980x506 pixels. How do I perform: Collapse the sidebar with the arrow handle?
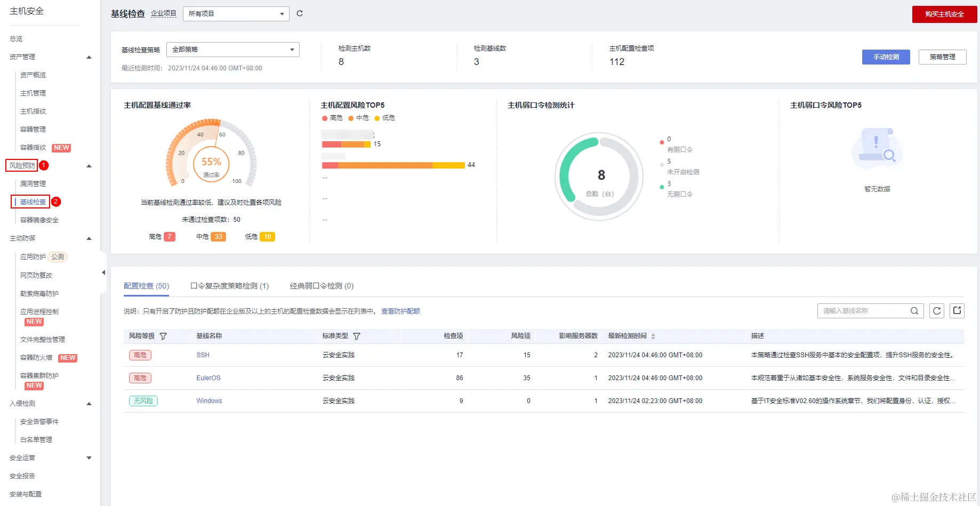[x=103, y=272]
